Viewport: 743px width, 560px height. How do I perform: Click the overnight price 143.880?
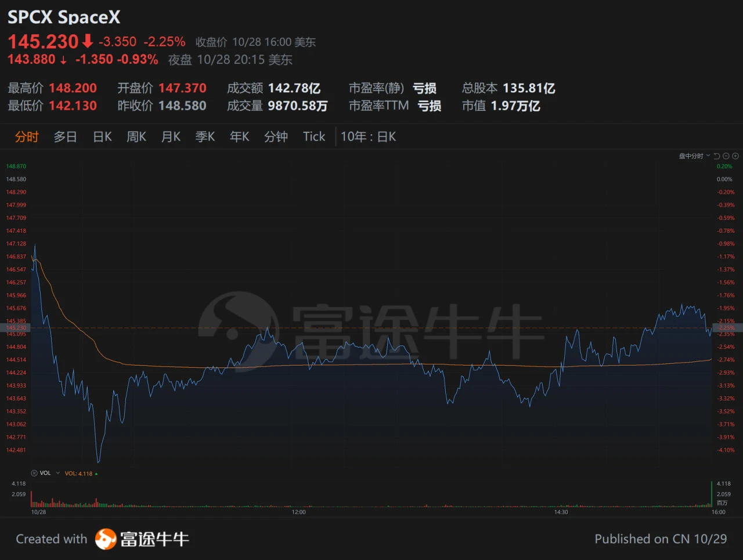tap(31, 59)
